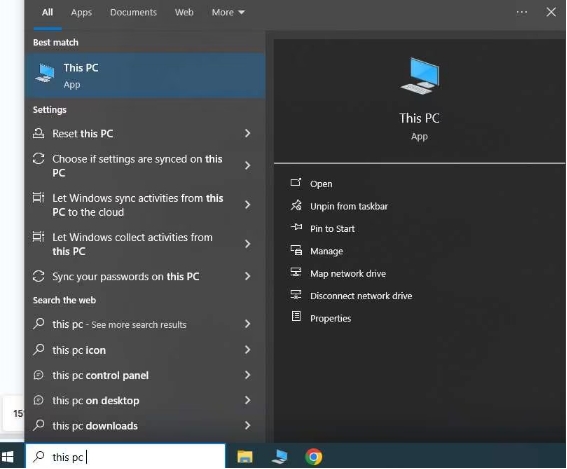
Task: Choose Unpin from taskbar
Action: [349, 206]
